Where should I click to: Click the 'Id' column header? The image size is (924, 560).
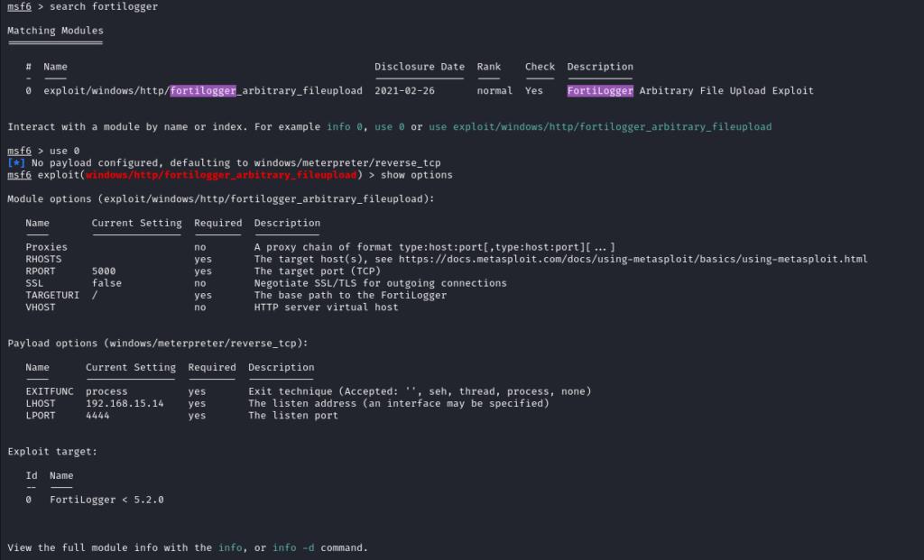point(32,475)
